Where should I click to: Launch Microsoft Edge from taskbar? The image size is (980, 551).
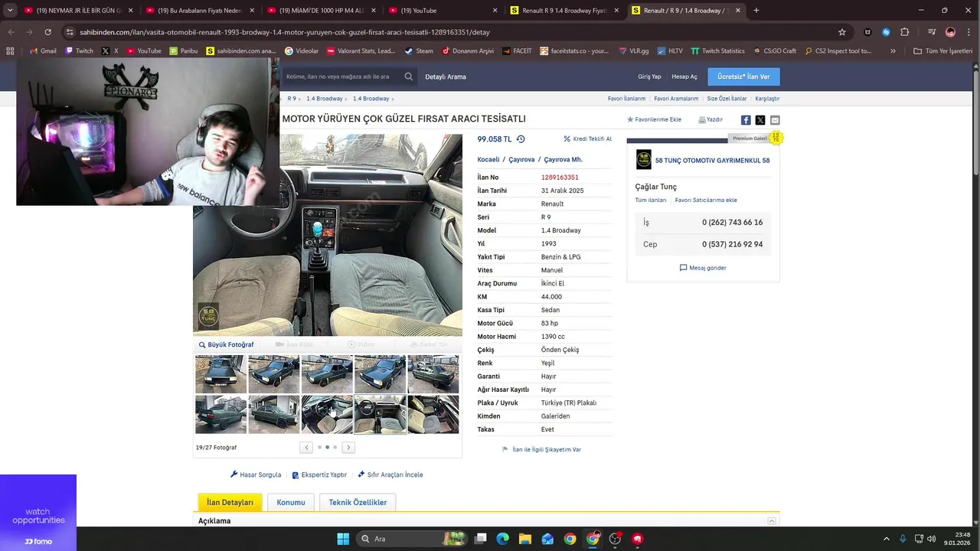pyautogui.click(x=502, y=539)
